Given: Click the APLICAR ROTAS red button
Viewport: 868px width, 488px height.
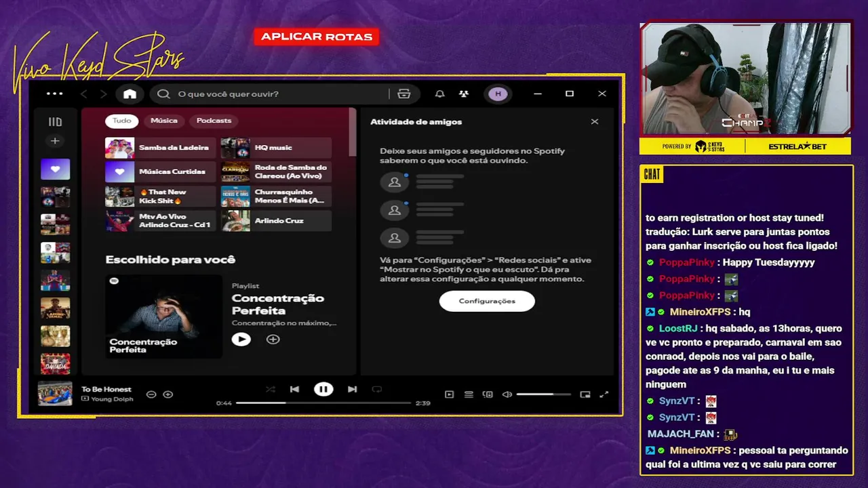Looking at the screenshot, I should click(x=317, y=37).
